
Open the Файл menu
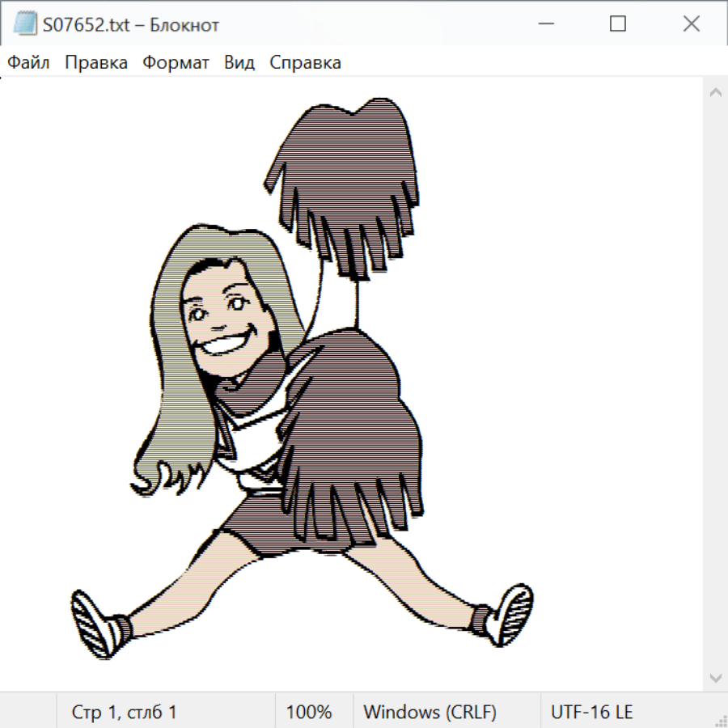[x=28, y=62]
